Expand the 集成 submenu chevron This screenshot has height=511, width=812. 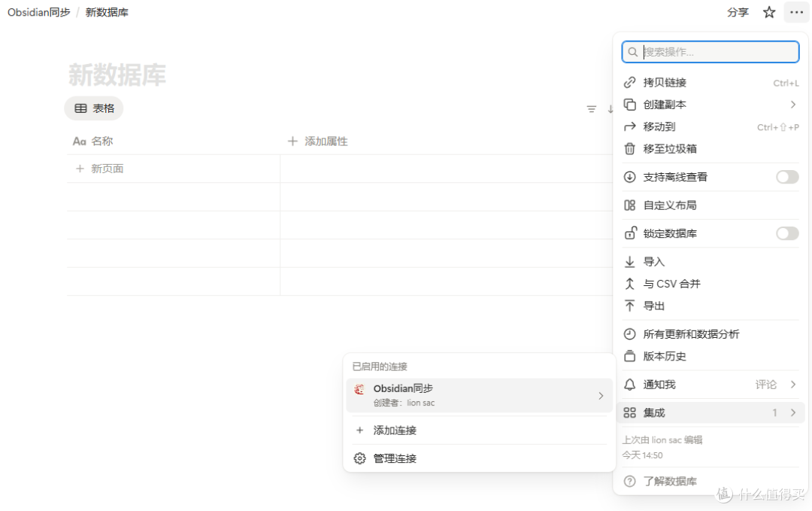tap(793, 413)
